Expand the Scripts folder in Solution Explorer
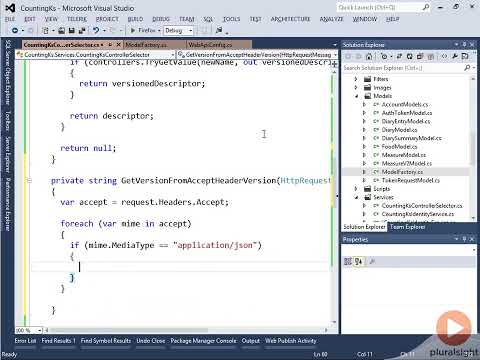480x360 pixels. 356,189
